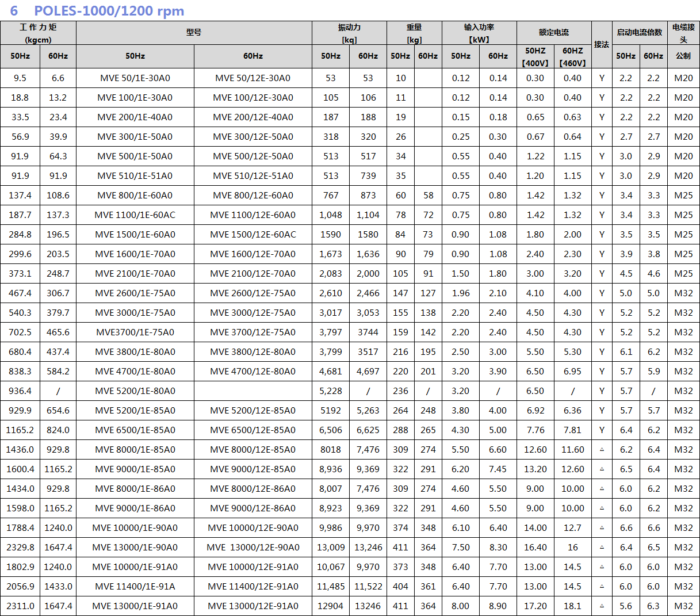The image size is (700, 616).
Task: Click model cell MVE 50/1E-30A0
Action: point(135,78)
